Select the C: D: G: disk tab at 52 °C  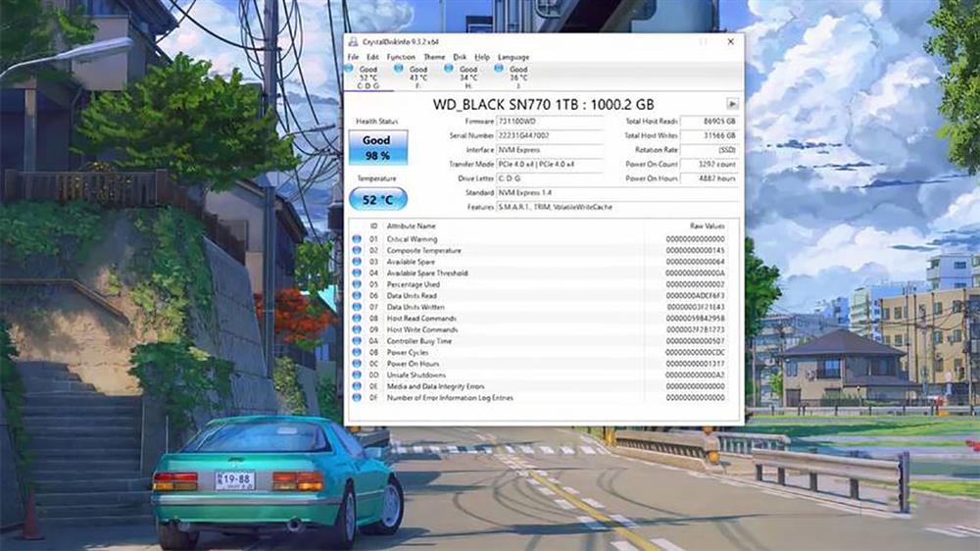click(368, 76)
